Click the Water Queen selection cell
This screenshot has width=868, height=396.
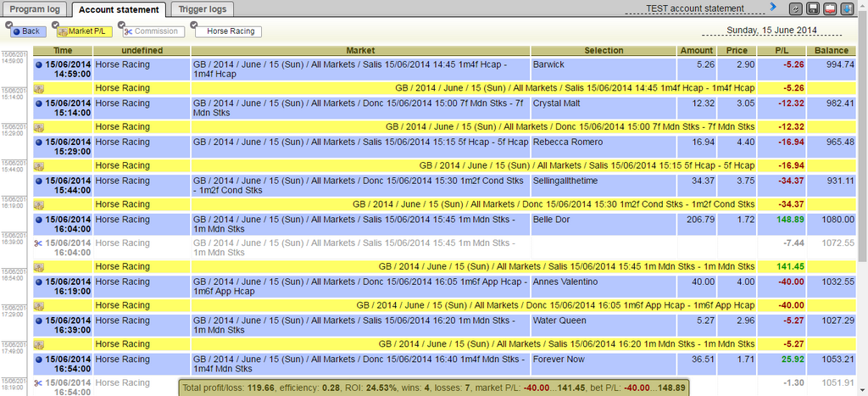(604, 325)
